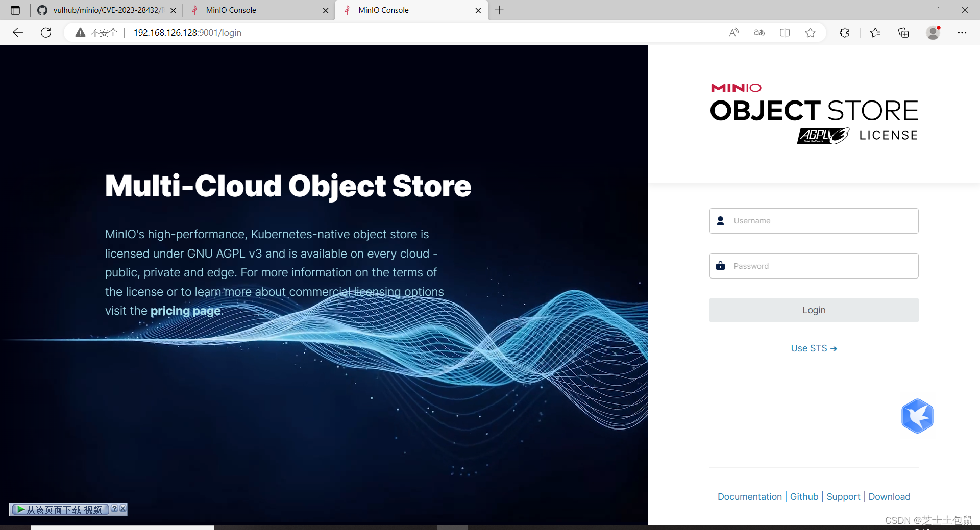Open the Use STS link

(814, 348)
